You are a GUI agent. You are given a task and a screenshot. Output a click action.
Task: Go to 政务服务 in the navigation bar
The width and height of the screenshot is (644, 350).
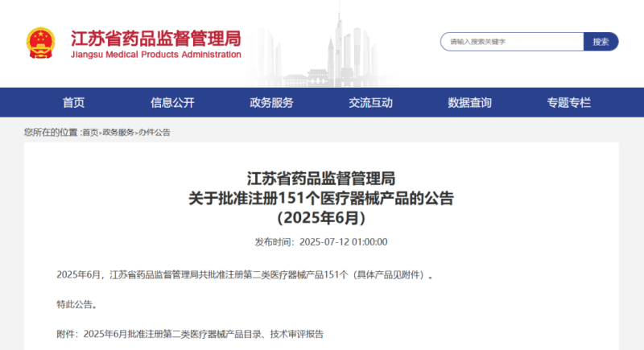[x=271, y=102]
